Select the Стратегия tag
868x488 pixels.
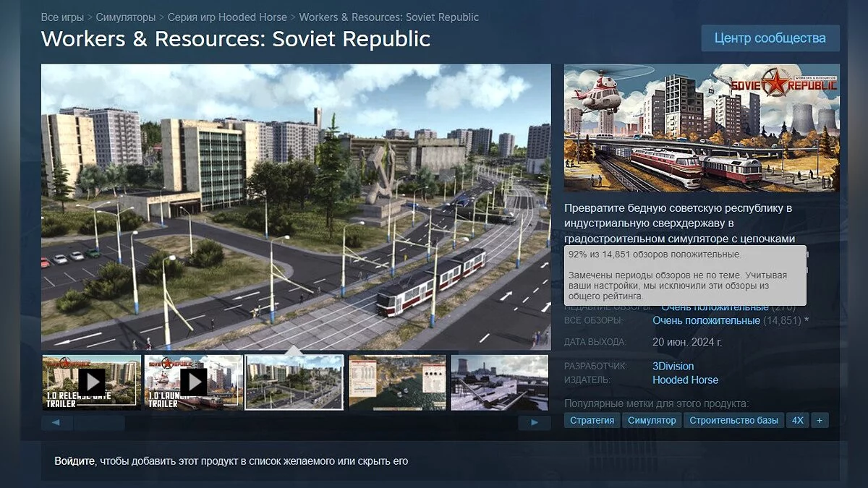[592, 420]
